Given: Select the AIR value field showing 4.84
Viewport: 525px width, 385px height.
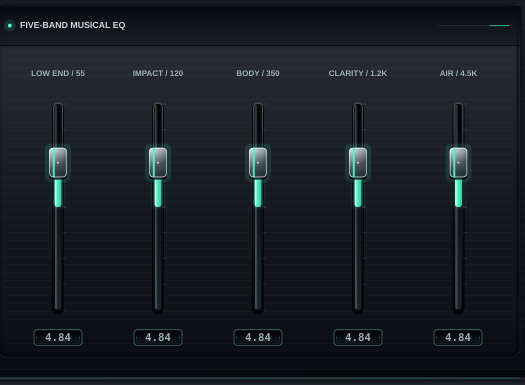Looking at the screenshot, I should tap(458, 337).
